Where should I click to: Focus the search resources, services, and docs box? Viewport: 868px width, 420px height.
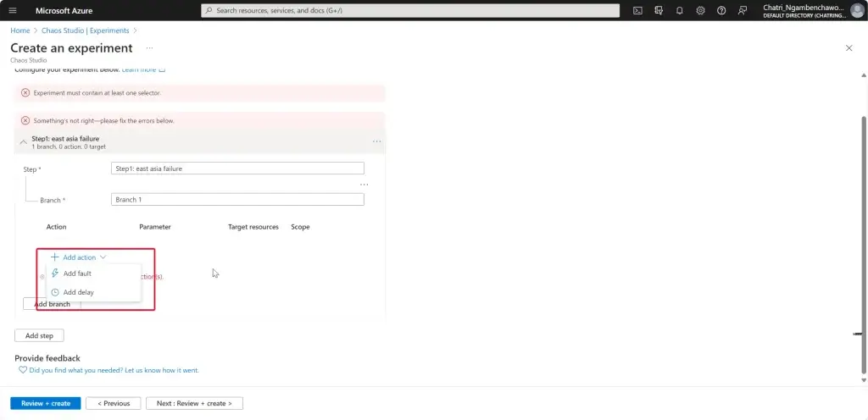click(410, 10)
